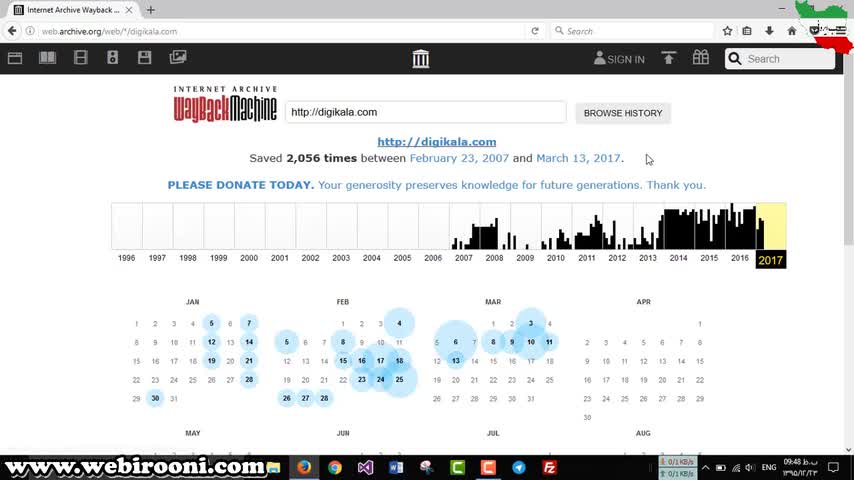Screen dimensions: 854x480
Task: Open the March 13 snapshot
Action: tap(455, 361)
